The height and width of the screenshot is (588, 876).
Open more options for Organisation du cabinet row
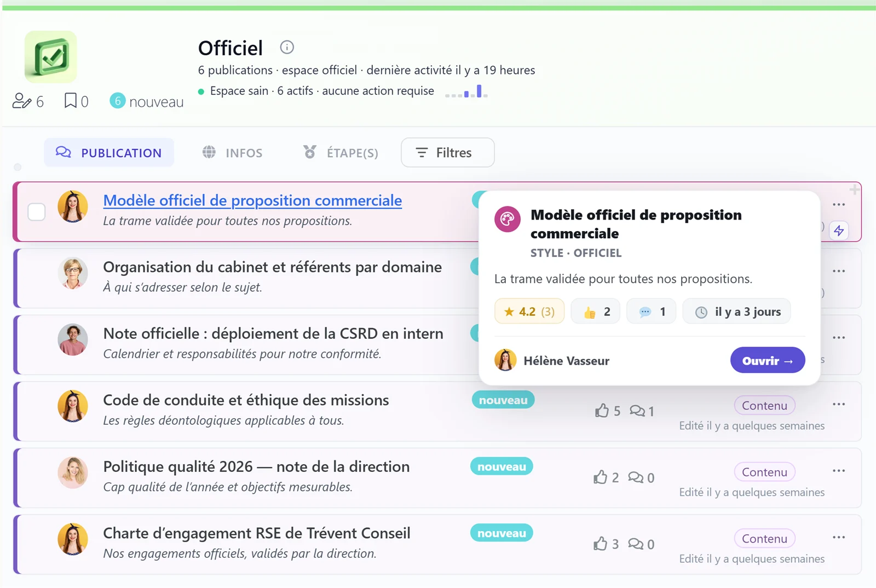coord(839,271)
